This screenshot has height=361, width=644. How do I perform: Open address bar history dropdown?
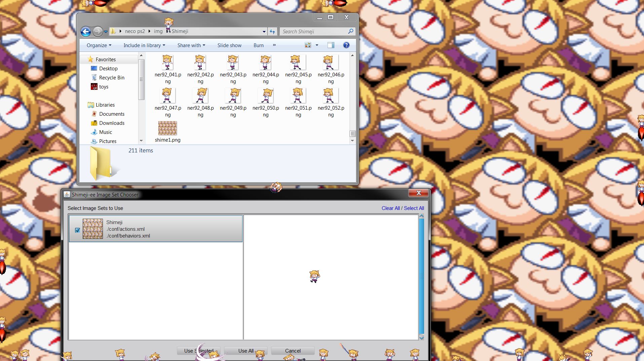pos(264,32)
